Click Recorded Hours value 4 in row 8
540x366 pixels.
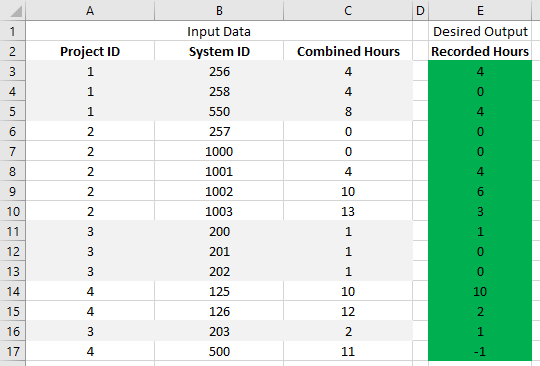(x=480, y=171)
